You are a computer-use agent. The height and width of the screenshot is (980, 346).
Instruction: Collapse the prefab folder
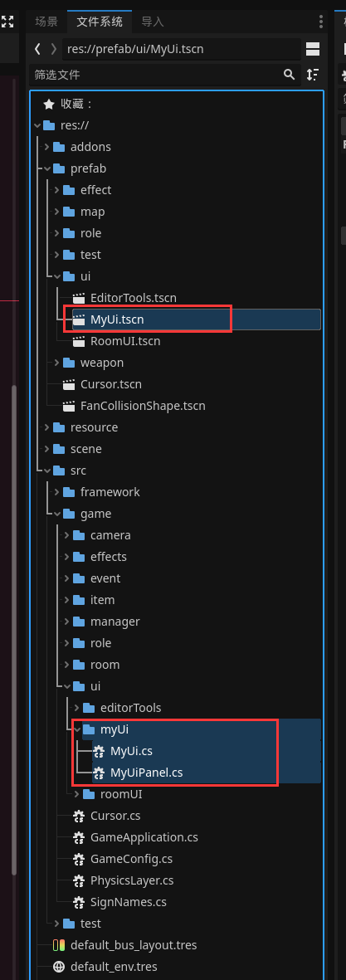coord(46,168)
